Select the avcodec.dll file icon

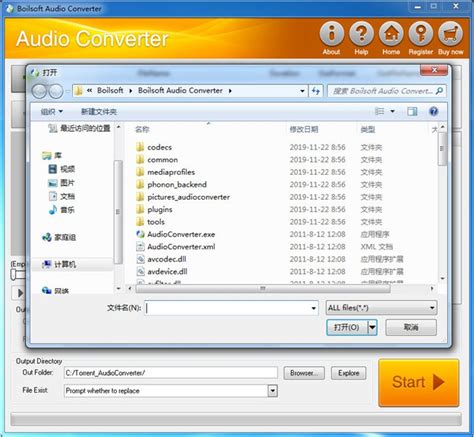(140, 259)
